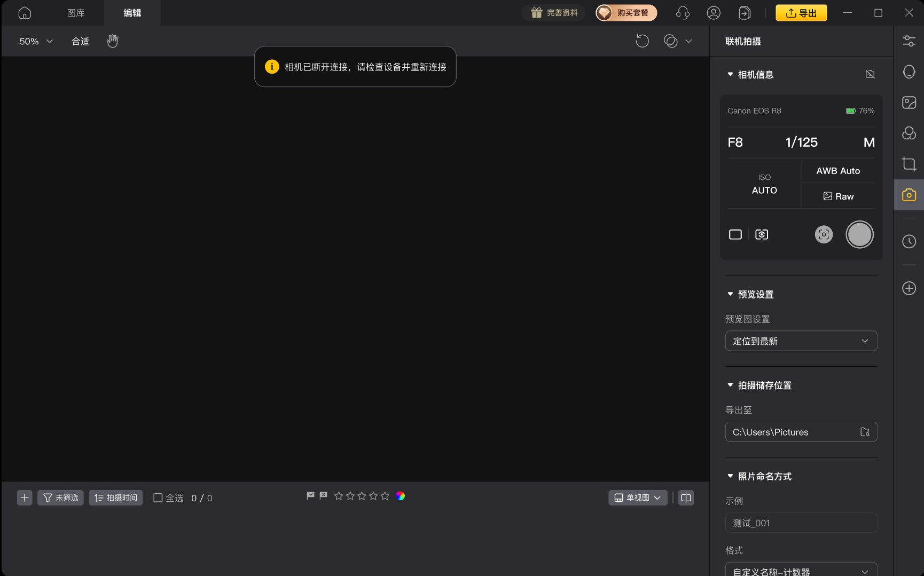The height and width of the screenshot is (576, 924).
Task: Open the adjustments panel icon
Action: 909,40
